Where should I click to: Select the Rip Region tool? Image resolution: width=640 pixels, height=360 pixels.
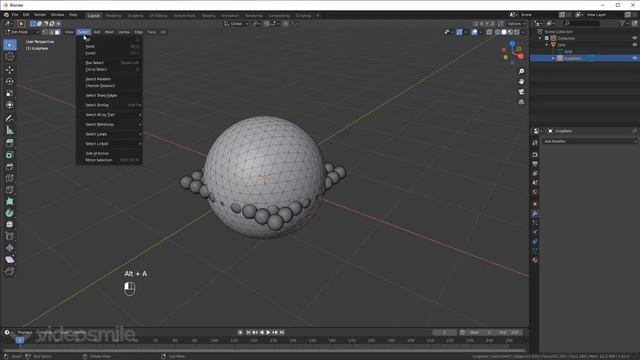coord(10,271)
